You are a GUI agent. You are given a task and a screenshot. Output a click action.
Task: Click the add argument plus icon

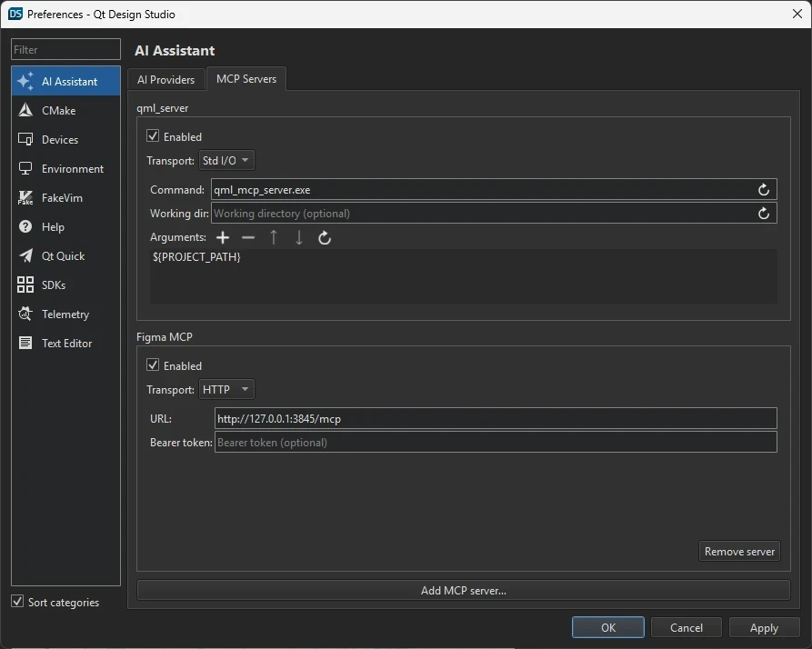(223, 237)
